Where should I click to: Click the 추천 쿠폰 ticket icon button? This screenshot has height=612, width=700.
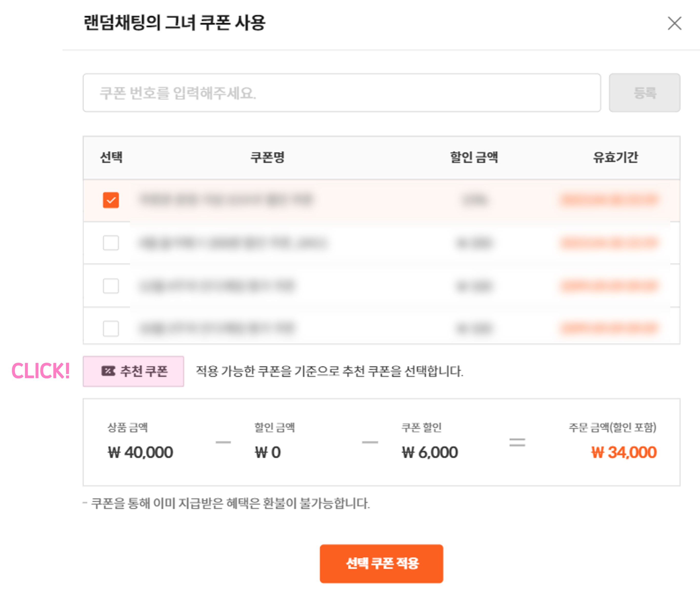133,371
